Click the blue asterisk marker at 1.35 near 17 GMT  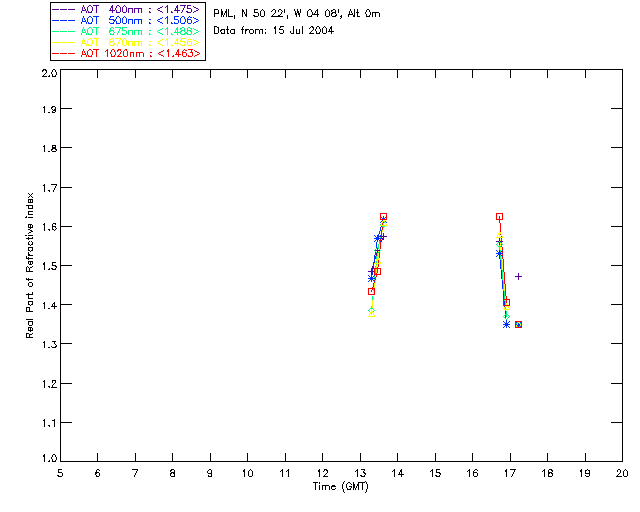(507, 325)
